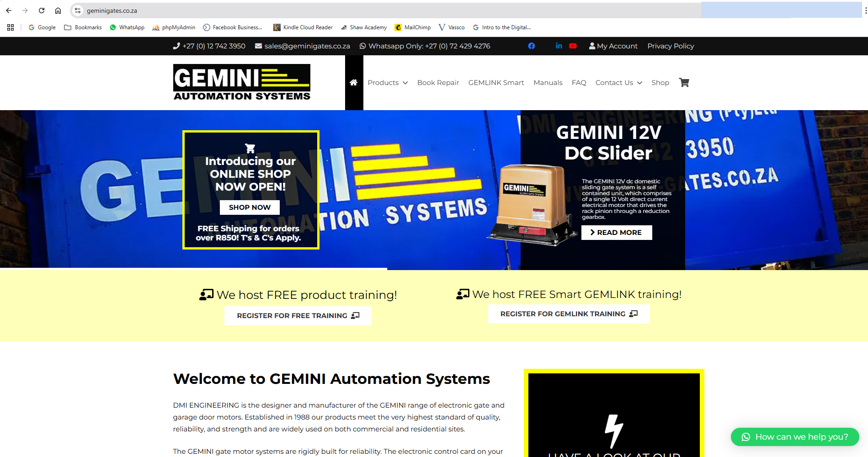Reload the page in browser
The image size is (868, 457).
click(42, 11)
